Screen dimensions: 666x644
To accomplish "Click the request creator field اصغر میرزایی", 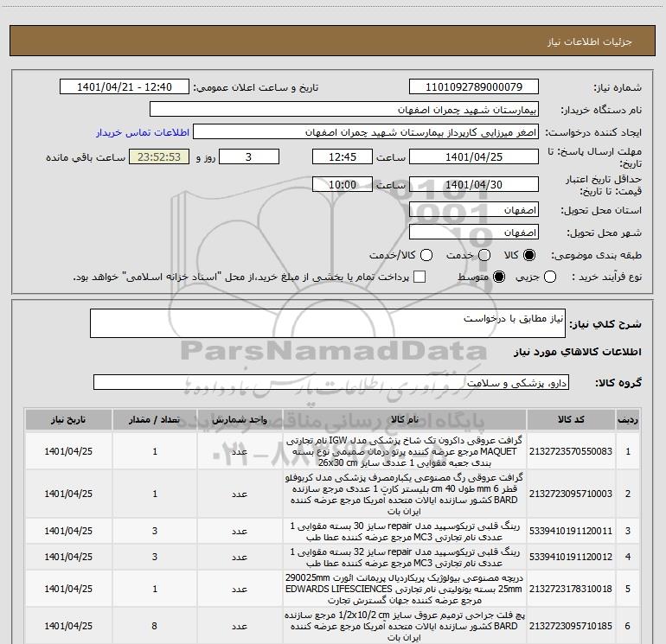I will [366, 132].
